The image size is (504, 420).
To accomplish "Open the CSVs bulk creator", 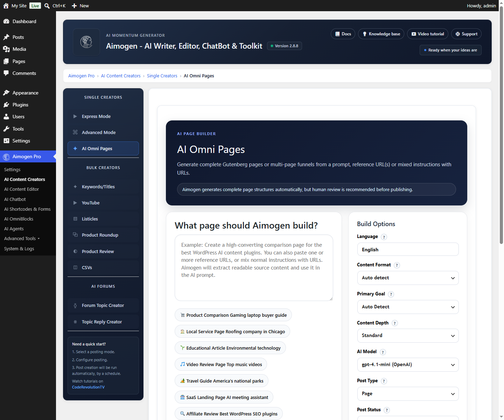I will coord(103,268).
